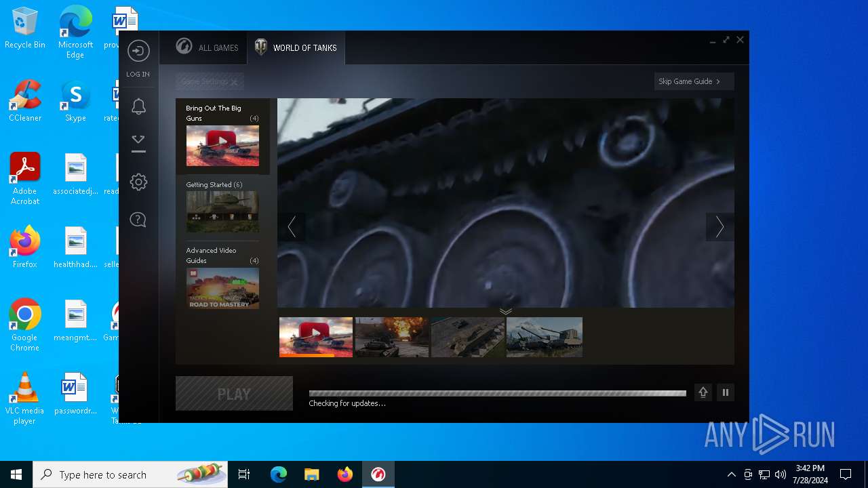This screenshot has height=488, width=868.
Task: Open Google Chrome desktop shortcut
Action: pos(25,325)
